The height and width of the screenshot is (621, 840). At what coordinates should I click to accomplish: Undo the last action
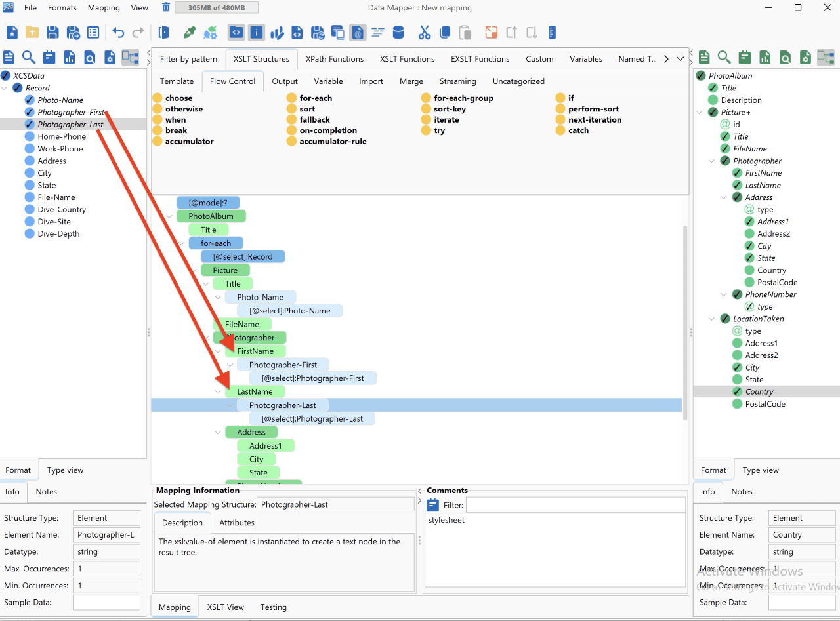118,32
